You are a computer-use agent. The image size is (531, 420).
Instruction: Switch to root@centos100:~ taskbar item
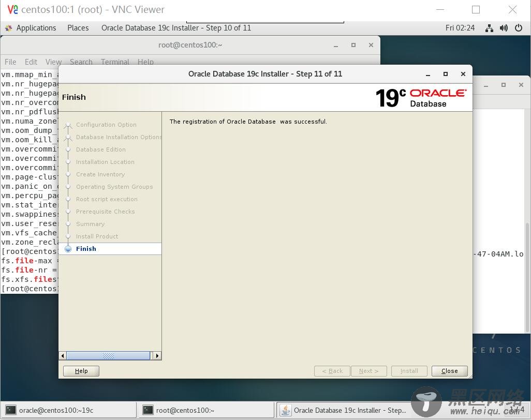click(206, 410)
